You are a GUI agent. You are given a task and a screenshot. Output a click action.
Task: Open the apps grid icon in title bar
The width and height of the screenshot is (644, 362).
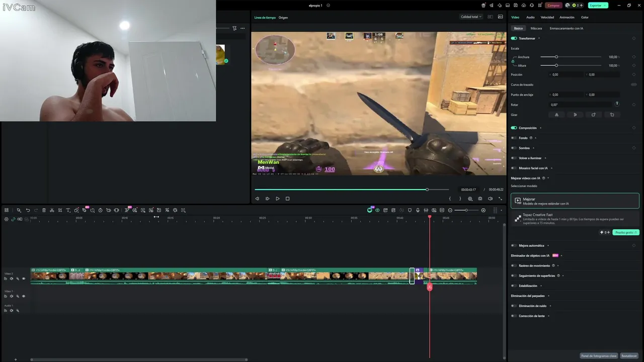540,6
